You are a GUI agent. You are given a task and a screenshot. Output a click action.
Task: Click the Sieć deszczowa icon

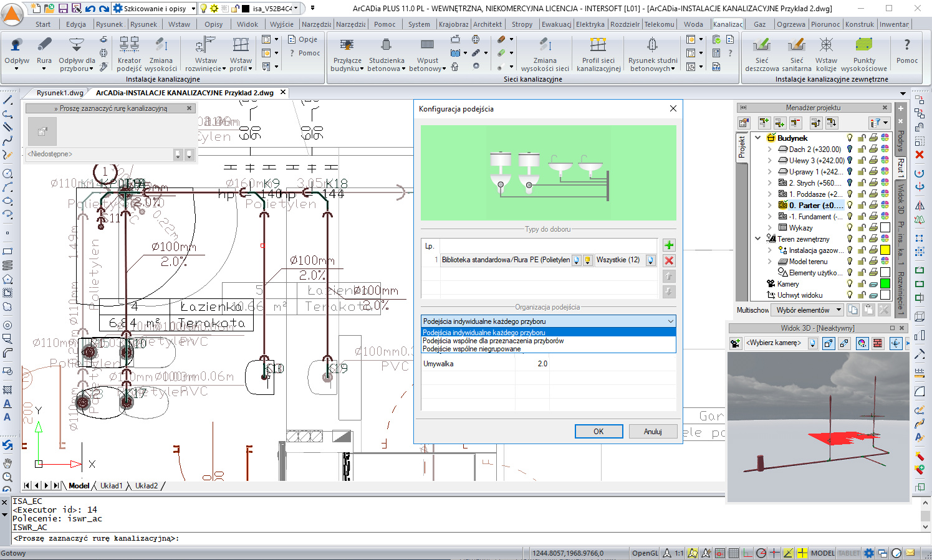761,45
